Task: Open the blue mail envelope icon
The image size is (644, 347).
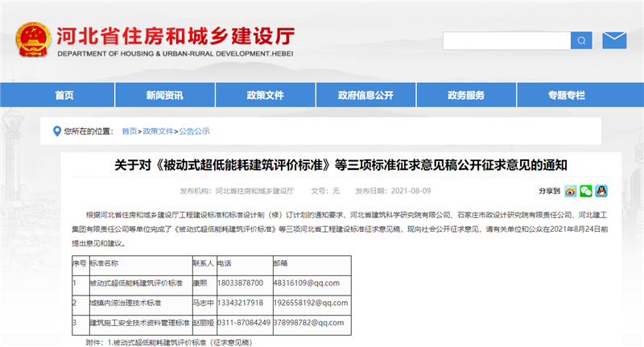Action: click(614, 39)
